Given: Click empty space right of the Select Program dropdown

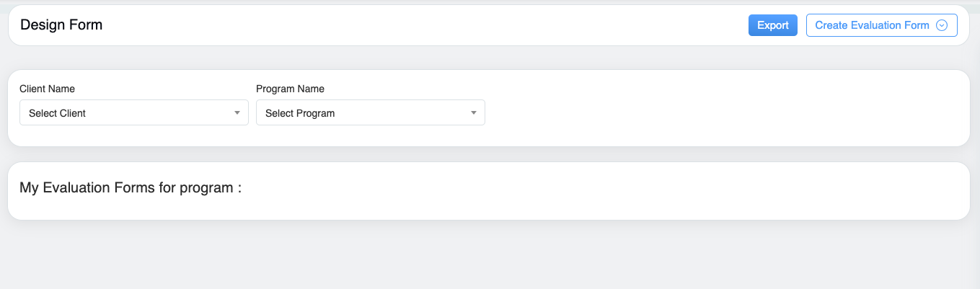Looking at the screenshot, I should pyautogui.click(x=721, y=112).
